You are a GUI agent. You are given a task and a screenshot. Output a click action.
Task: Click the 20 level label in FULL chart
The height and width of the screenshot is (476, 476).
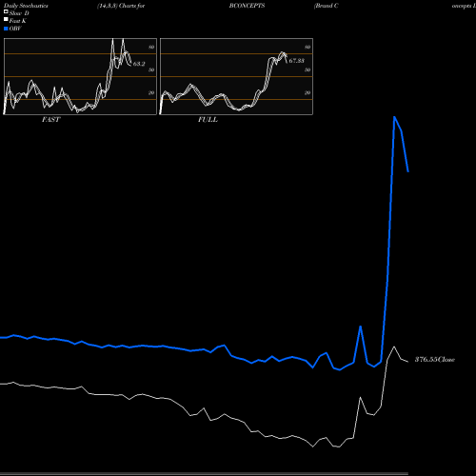307,92
